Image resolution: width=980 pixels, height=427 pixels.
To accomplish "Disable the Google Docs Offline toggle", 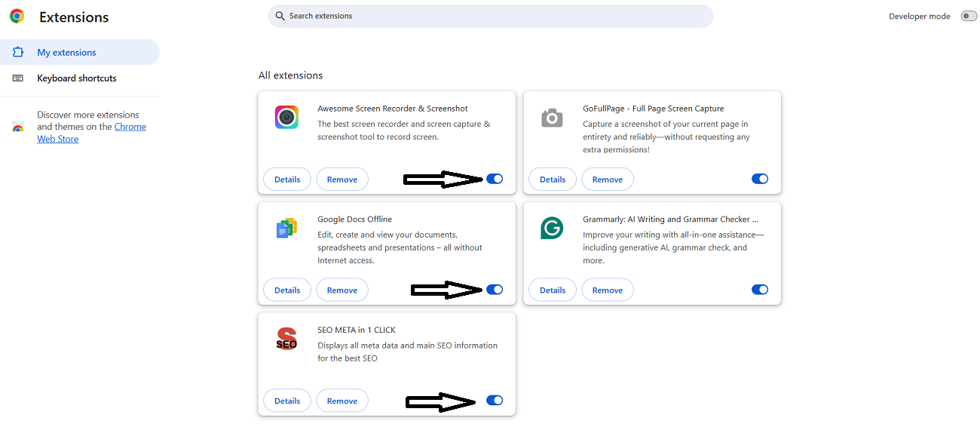I will (x=495, y=290).
